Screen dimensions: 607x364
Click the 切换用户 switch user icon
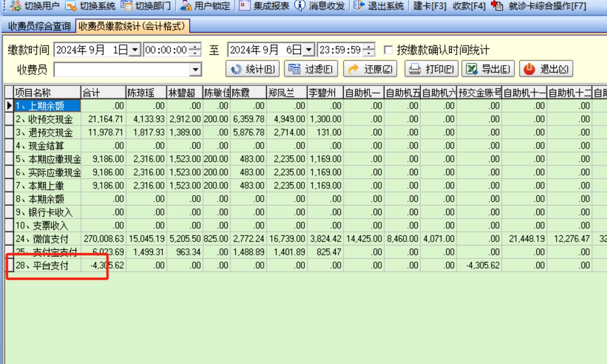(15, 6)
